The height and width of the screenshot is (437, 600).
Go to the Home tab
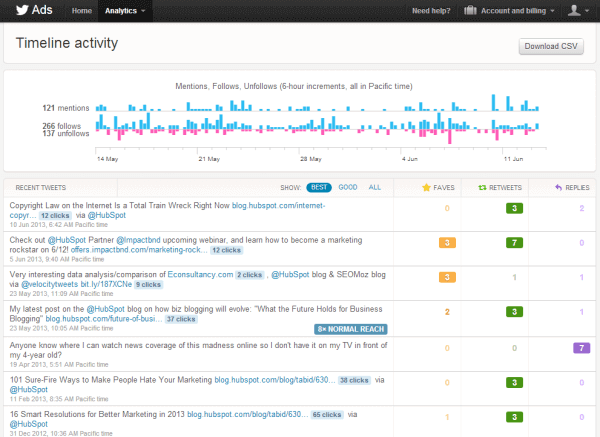pyautogui.click(x=82, y=11)
